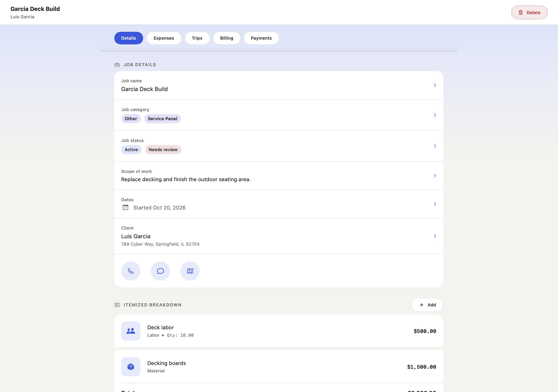Click the list icon beside Itemized Breakdown
Image resolution: width=558 pixels, height=392 pixels.
[x=117, y=305]
